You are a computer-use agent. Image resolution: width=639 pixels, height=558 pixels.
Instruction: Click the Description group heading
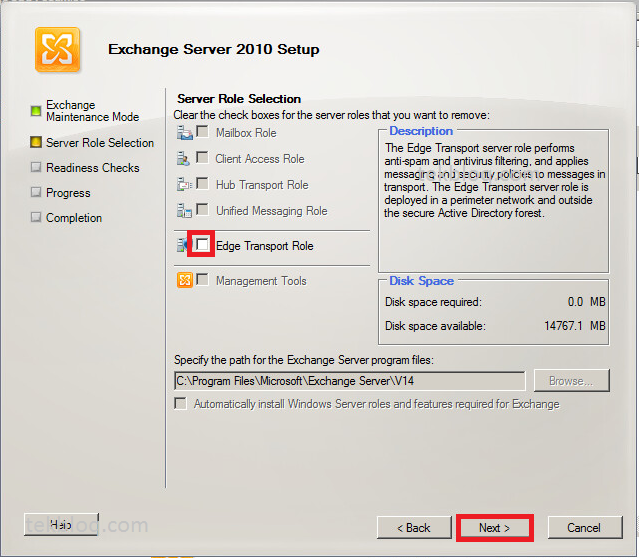coord(421,131)
